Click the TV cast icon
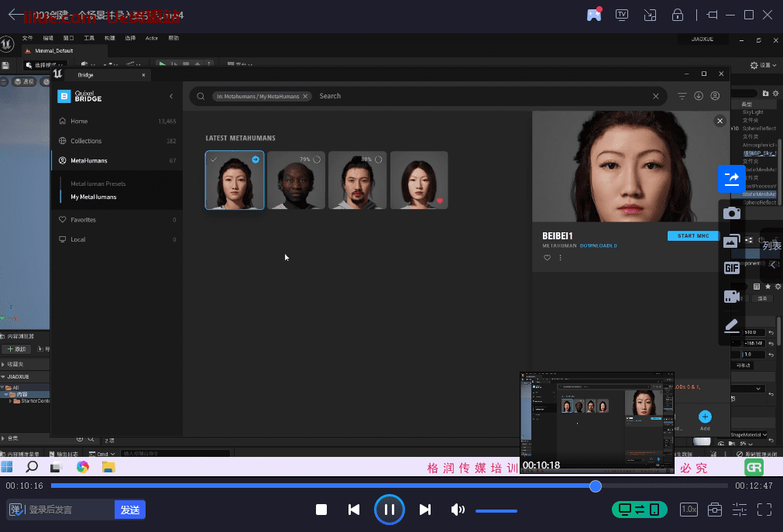This screenshot has height=532, width=783. coord(621,15)
